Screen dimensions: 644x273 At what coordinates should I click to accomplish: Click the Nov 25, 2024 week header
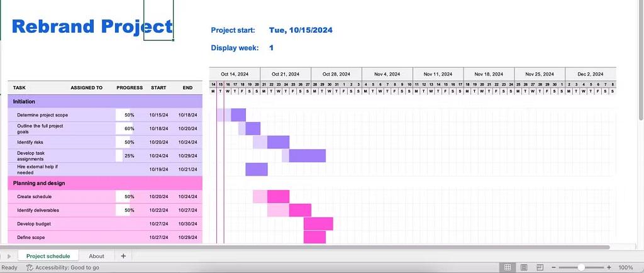540,74
